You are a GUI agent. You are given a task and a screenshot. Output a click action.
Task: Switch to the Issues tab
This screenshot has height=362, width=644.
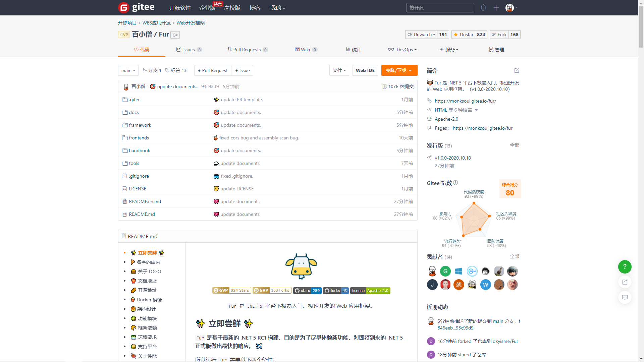coord(189,50)
